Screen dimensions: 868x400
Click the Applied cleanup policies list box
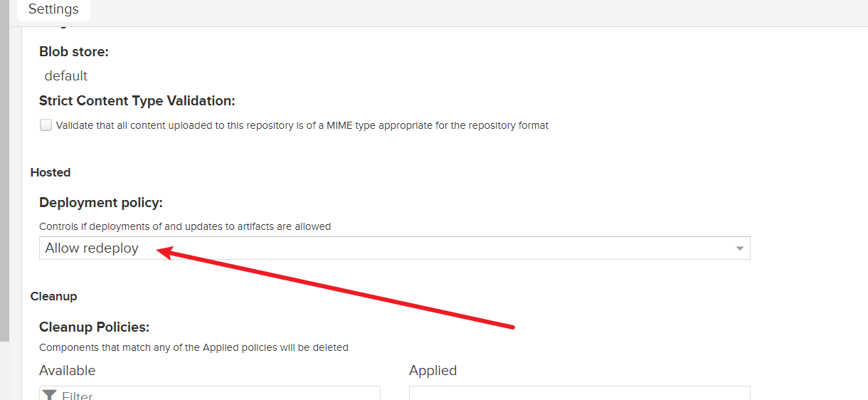point(579,394)
